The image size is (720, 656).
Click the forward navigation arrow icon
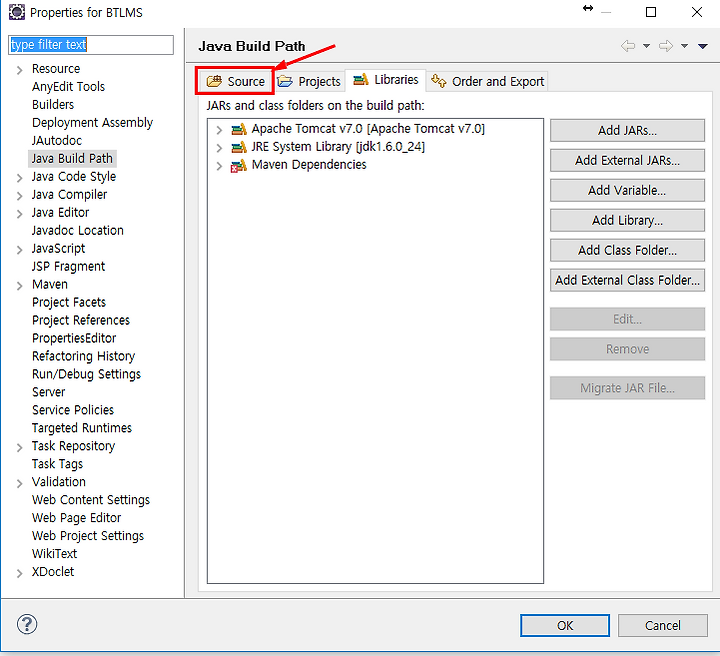[666, 46]
